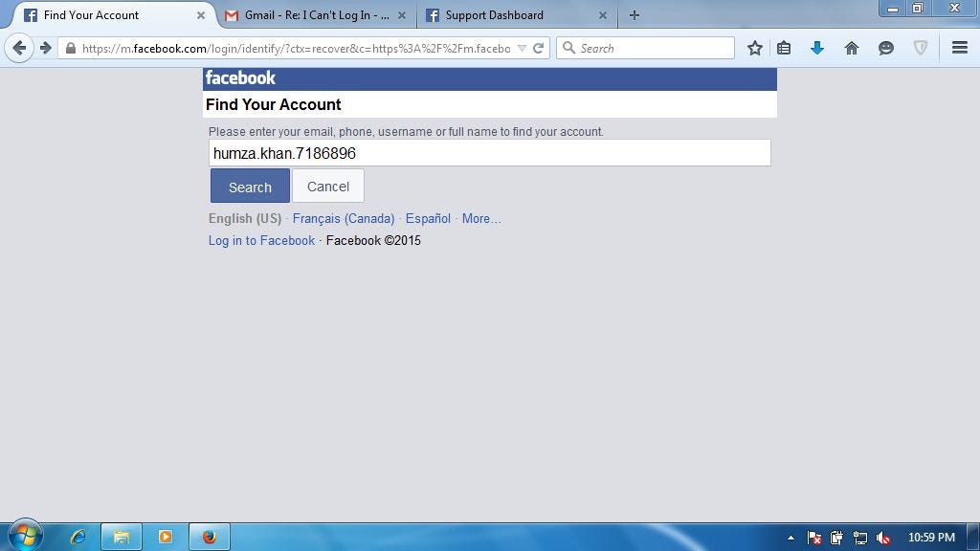Restore down the Firefox window
980x551 pixels.
coord(918,8)
